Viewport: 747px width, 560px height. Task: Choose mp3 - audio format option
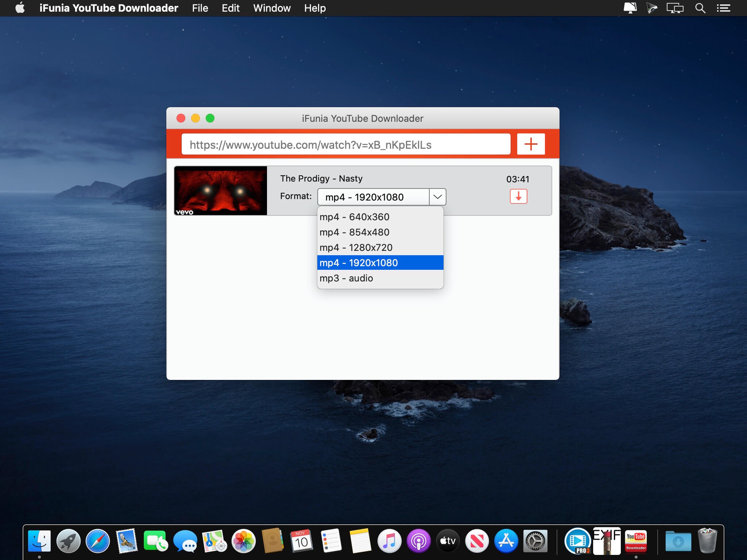(x=380, y=278)
